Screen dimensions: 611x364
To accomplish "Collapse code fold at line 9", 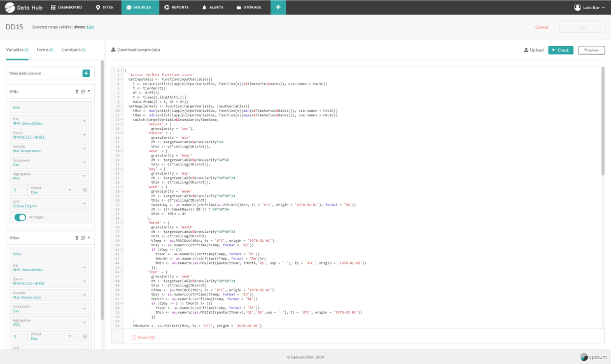I will click(x=121, y=106).
